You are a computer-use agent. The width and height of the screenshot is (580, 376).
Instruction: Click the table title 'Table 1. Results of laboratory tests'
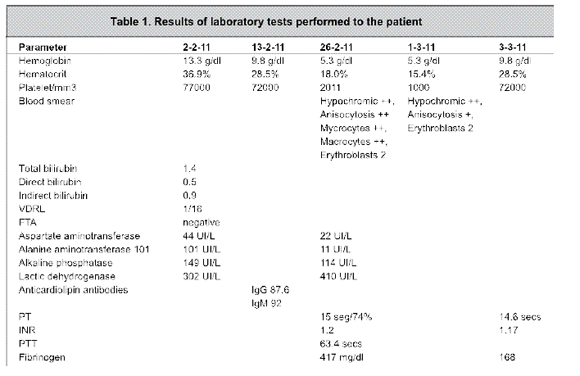[266, 21]
